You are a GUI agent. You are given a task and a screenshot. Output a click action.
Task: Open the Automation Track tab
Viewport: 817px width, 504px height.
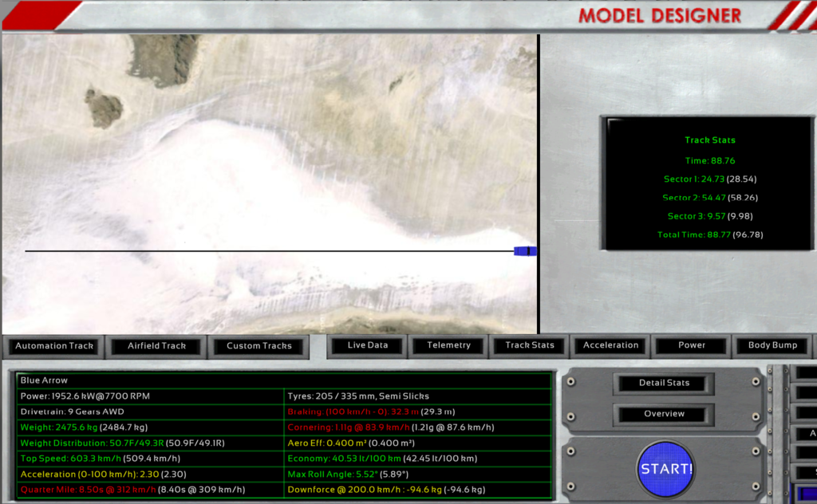tap(54, 346)
